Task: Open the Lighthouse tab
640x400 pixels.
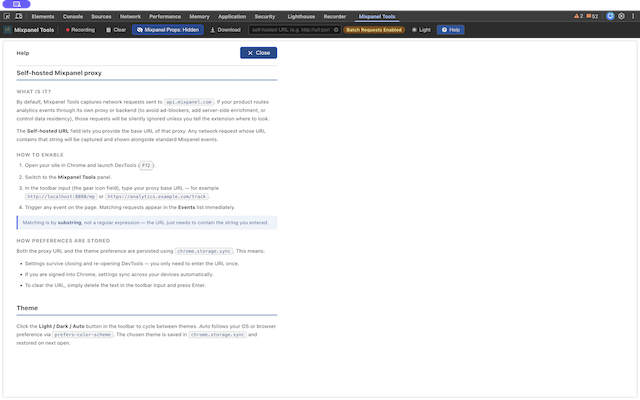Action: (301, 17)
